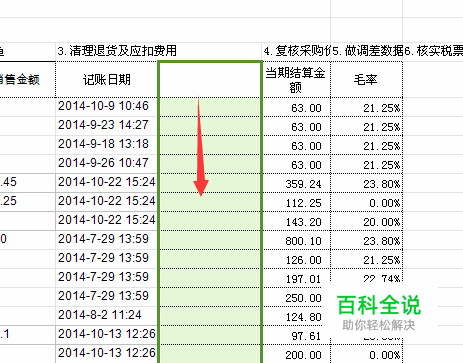This screenshot has width=463, height=363.
Task: Select the 当期结算金额 header cell
Action: [x=296, y=79]
